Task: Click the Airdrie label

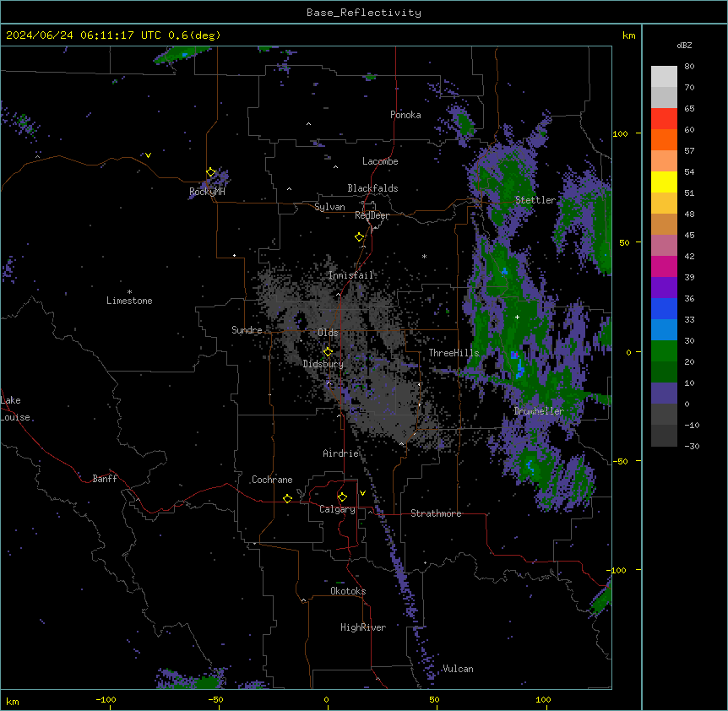Action: coord(341,453)
